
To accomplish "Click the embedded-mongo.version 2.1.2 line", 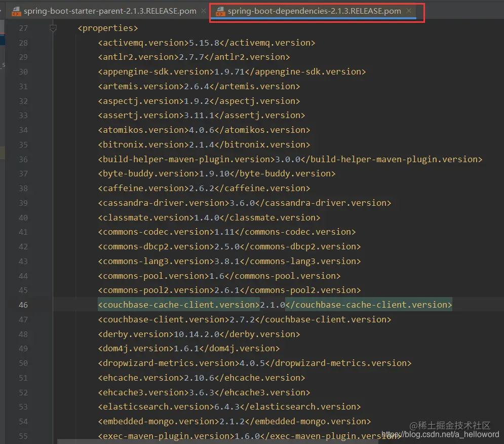I will click(x=235, y=422).
